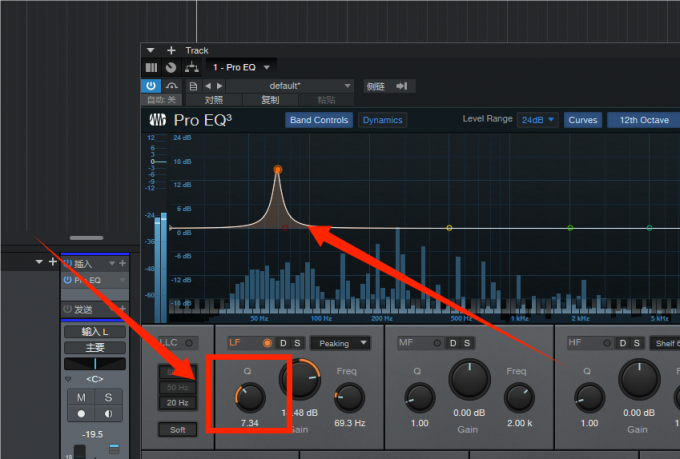680x459 pixels.
Task: Arm the channel record circle button
Action: pos(81,413)
